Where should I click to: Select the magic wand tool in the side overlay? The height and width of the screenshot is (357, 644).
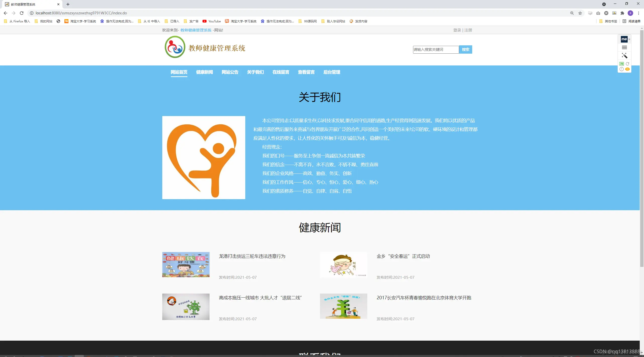[x=625, y=56]
